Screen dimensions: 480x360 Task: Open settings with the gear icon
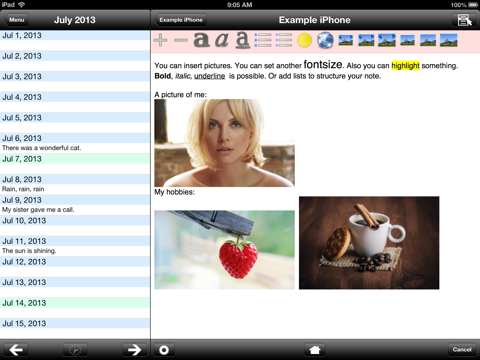click(x=164, y=350)
